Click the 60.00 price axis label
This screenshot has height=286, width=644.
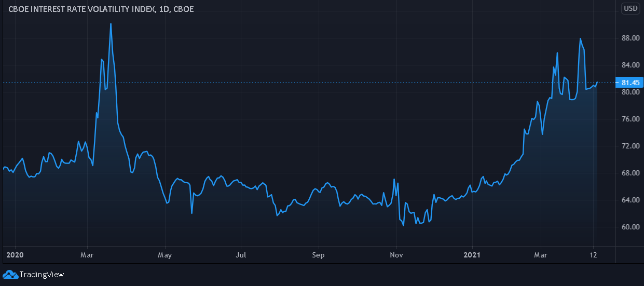coord(629,227)
